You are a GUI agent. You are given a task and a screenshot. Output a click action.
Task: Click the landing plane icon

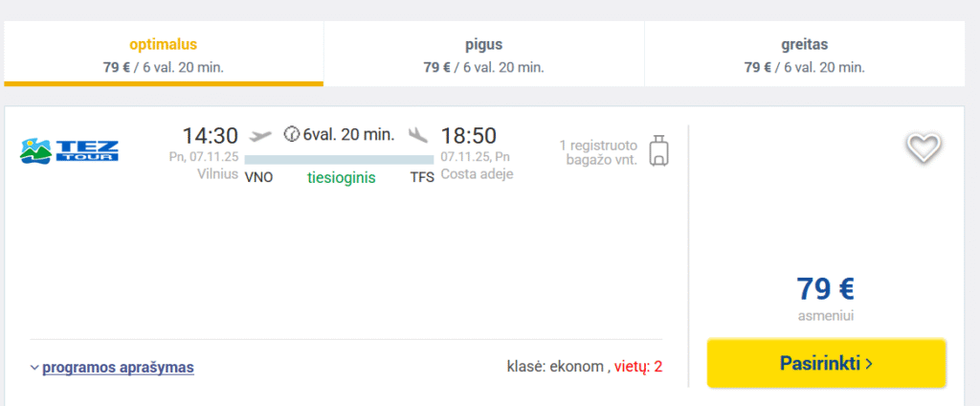(x=418, y=135)
